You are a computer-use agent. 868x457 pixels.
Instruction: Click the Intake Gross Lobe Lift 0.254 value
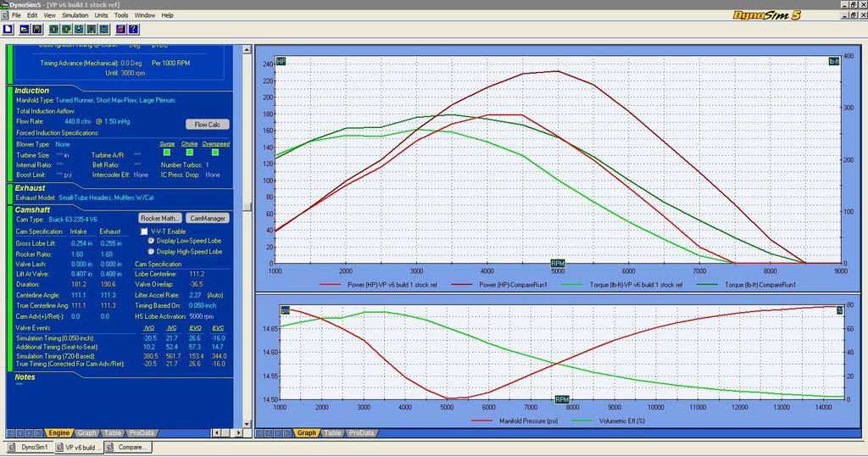pyautogui.click(x=82, y=243)
